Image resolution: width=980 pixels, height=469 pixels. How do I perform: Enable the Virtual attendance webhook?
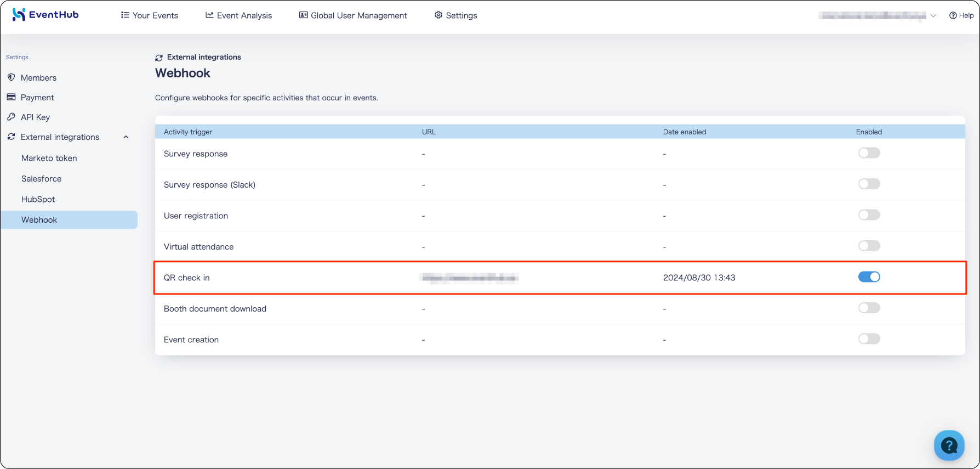click(869, 246)
